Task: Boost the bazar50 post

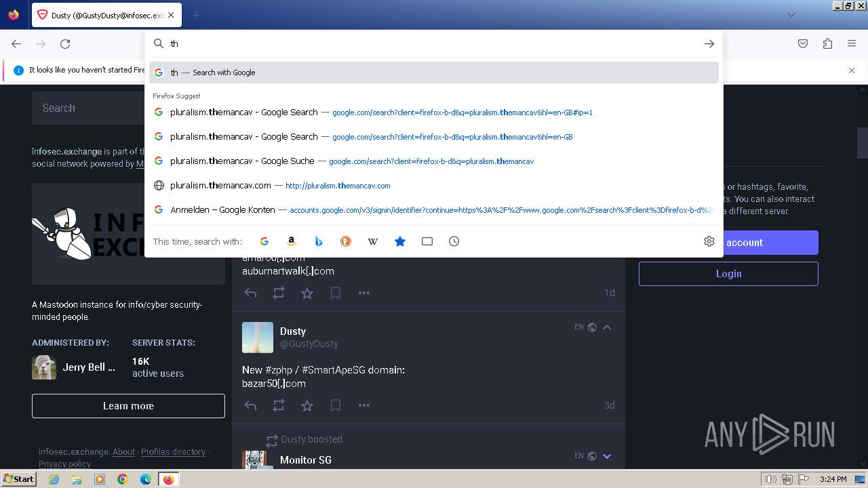Action: point(279,405)
